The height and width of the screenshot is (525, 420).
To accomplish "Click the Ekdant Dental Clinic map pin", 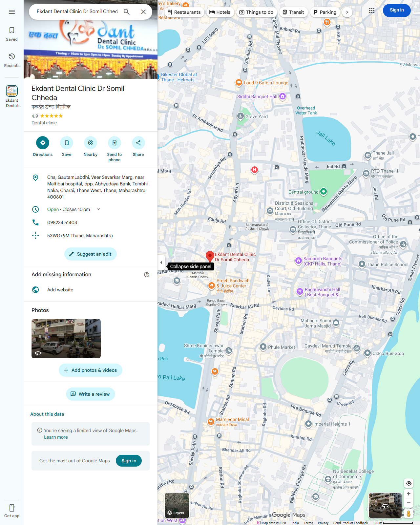I will pos(210,257).
